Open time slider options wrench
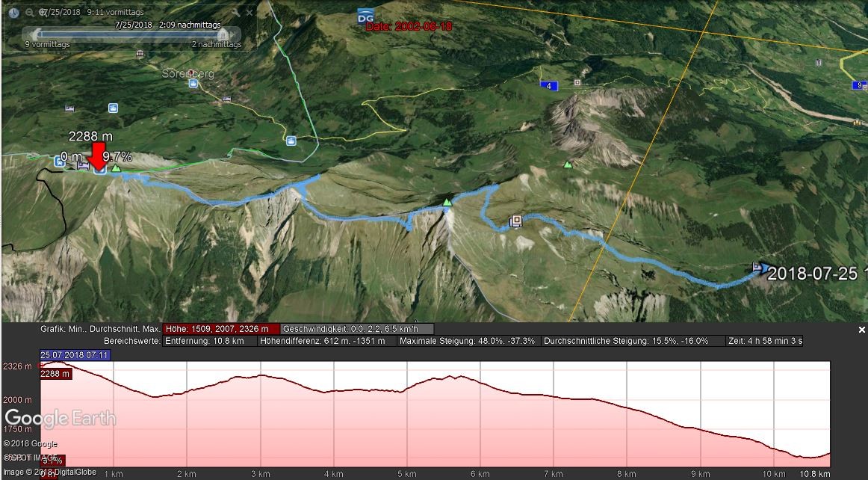The height and width of the screenshot is (480, 868). coord(235,13)
